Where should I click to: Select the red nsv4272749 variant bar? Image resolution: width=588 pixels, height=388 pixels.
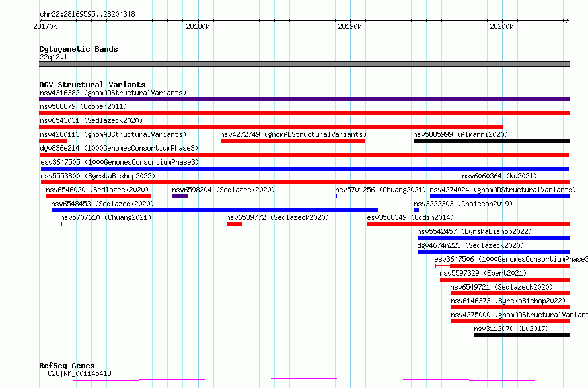[293, 141]
